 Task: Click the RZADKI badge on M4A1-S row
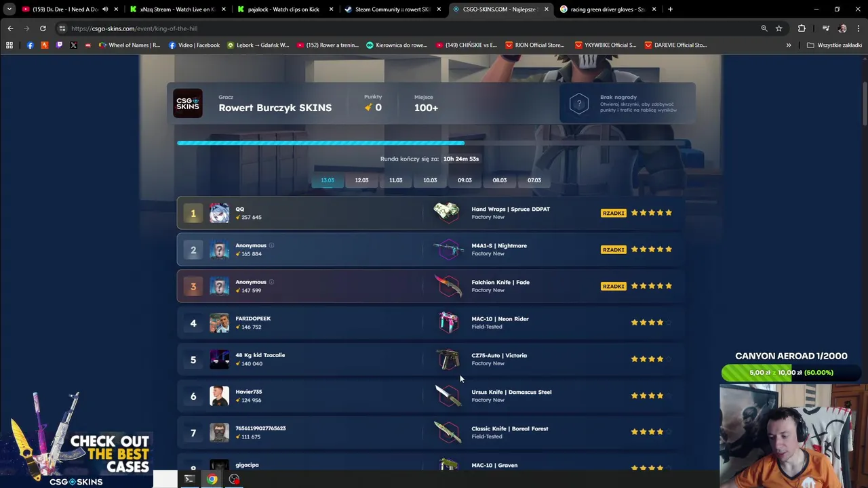(613, 249)
